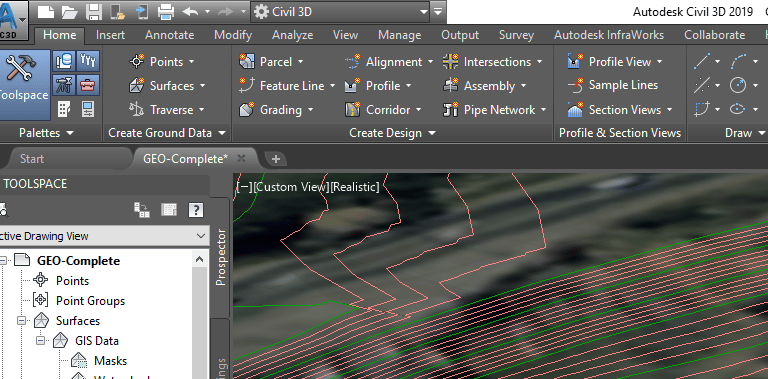Screen dimensions: 768x379
Task: Collapse the GIS Data surface node
Action: 41,341
